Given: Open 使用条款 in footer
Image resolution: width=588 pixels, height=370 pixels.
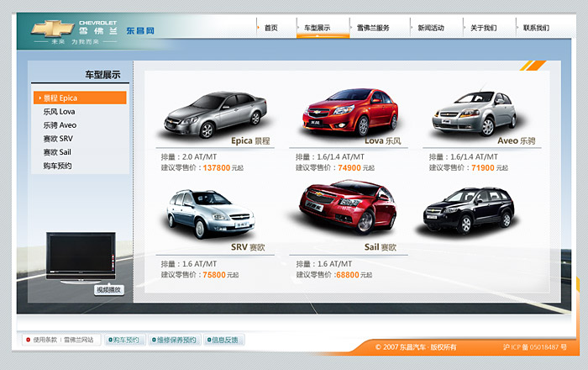Looking at the screenshot, I should 45,340.
